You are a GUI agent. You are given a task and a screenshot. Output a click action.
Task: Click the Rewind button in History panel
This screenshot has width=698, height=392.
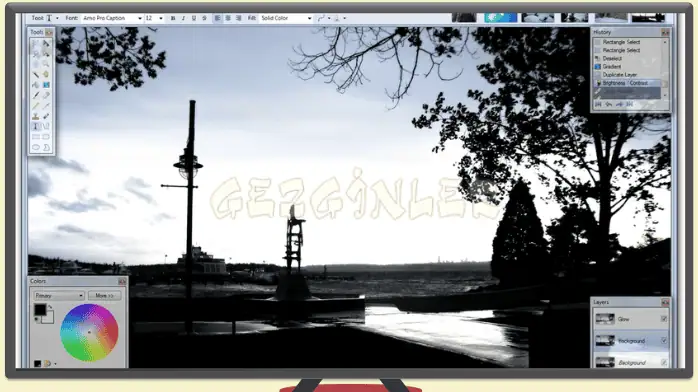pos(598,104)
